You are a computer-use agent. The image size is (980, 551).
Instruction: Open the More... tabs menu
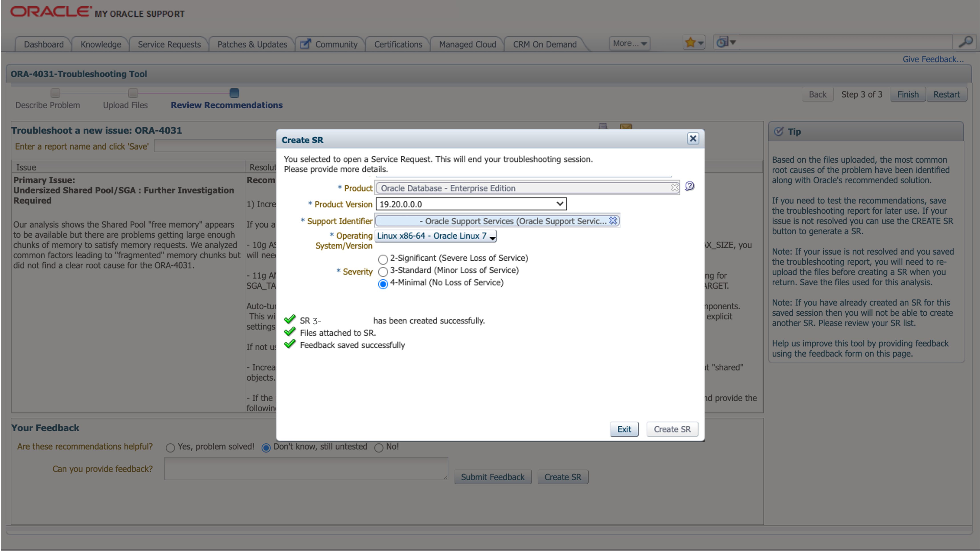click(x=629, y=43)
